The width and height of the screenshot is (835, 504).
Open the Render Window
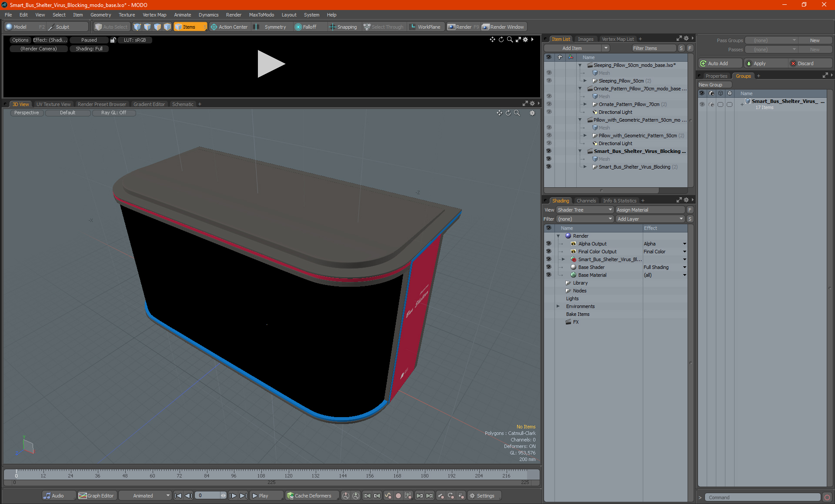(x=503, y=27)
